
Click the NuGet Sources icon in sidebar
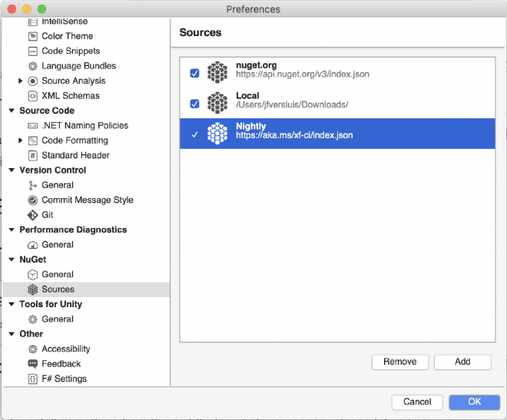tap(33, 289)
